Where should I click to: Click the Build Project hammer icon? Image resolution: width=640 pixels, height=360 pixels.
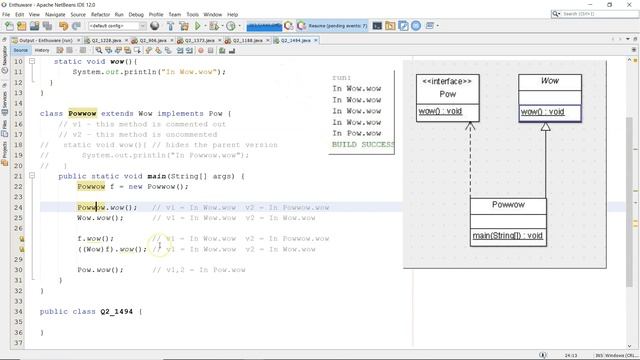171,26
